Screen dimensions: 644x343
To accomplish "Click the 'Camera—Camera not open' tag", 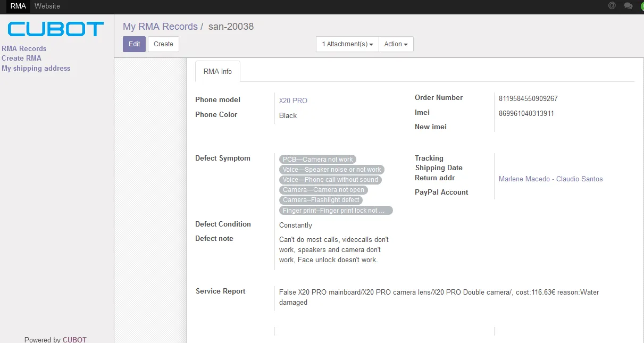I will click(x=323, y=189).
